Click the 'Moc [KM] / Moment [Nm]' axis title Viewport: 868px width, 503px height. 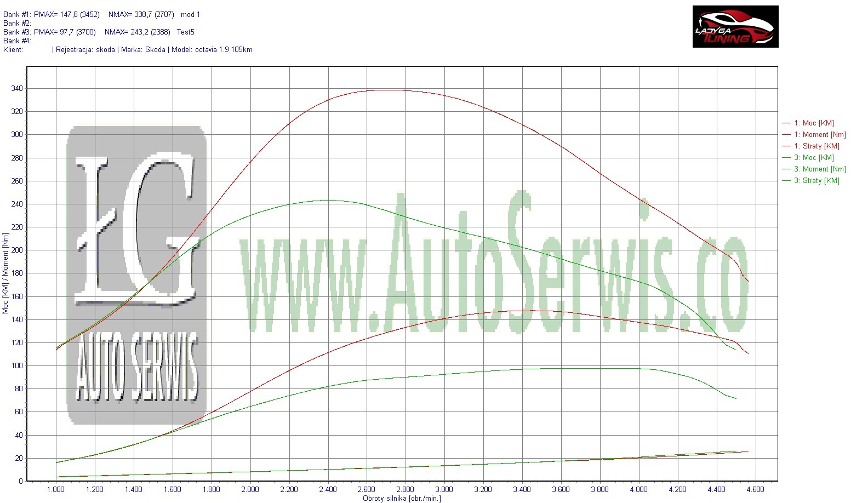[5, 273]
